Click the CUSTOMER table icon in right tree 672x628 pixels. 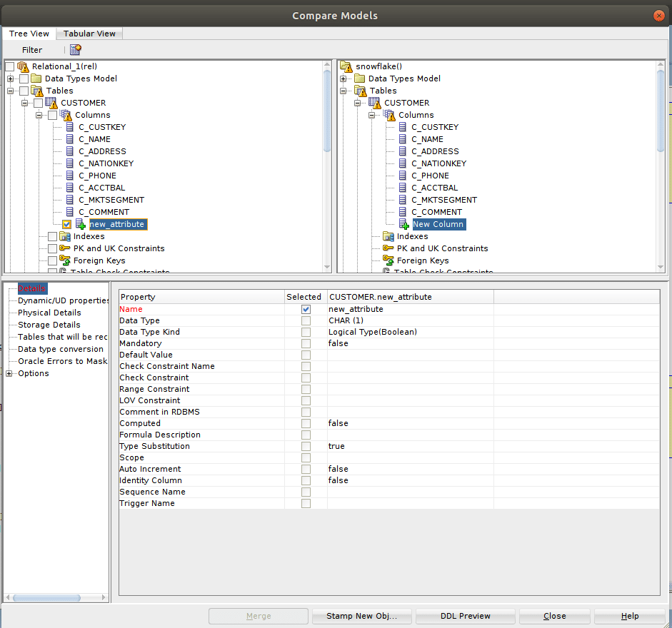(x=375, y=103)
